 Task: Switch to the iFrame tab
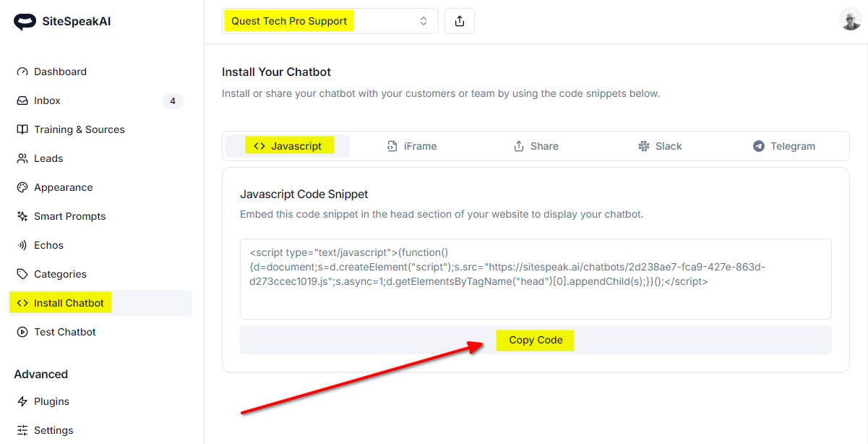tap(412, 146)
